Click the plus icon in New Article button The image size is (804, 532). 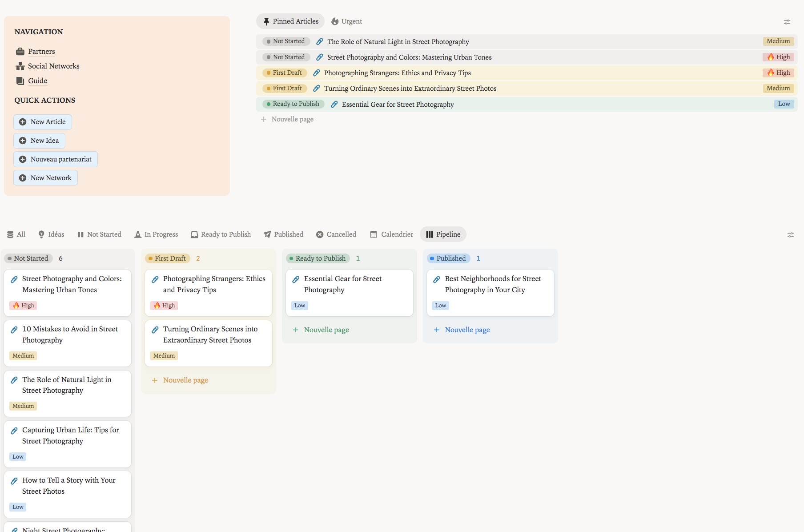[23, 122]
